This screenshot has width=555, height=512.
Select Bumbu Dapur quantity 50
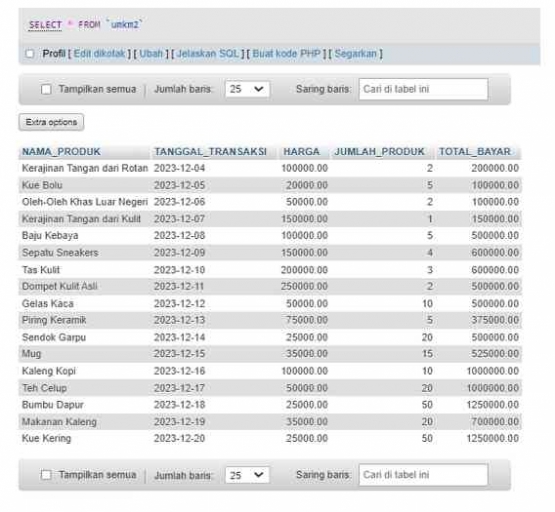click(427, 404)
